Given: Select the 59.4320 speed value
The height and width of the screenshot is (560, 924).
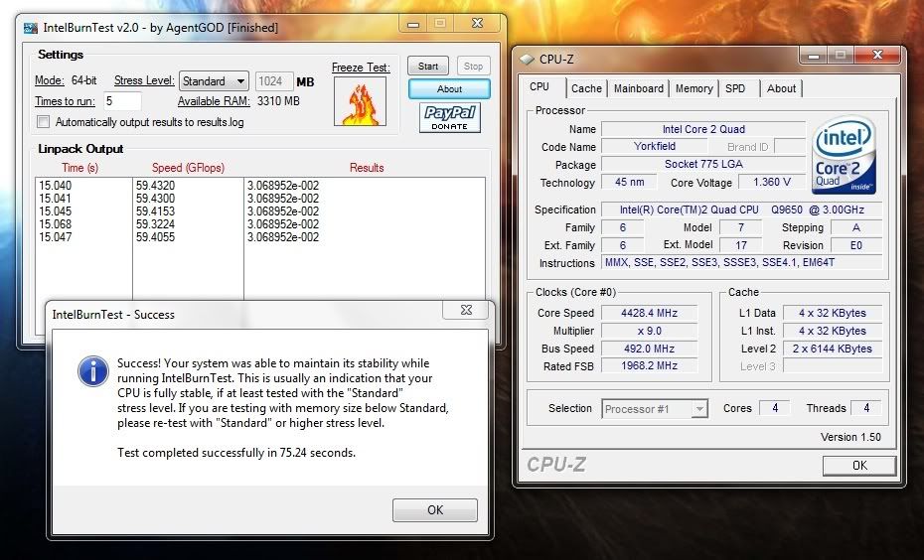Looking at the screenshot, I should pos(156,186).
